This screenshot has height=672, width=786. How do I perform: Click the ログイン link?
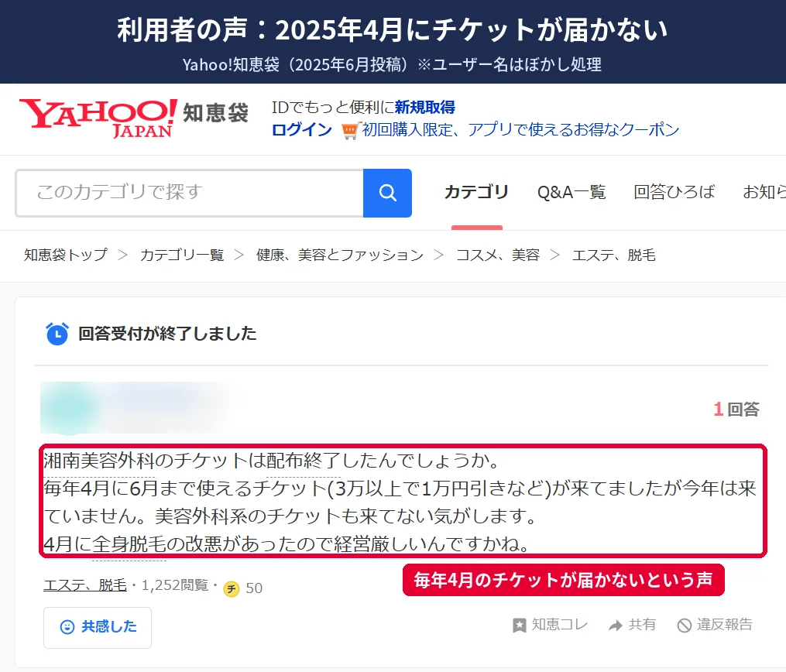tap(302, 130)
